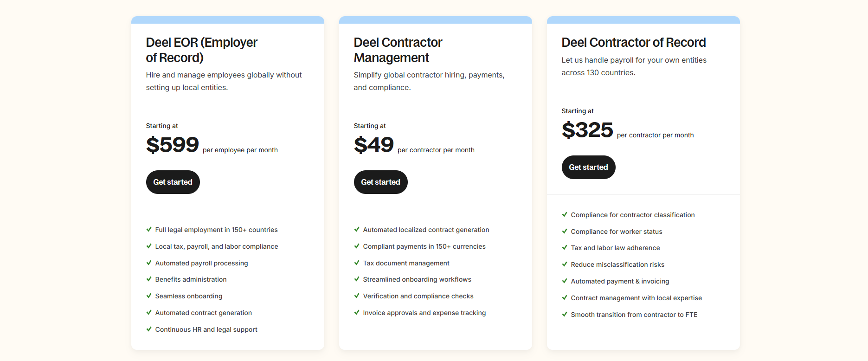Click checkmark next to Benefits administration
The height and width of the screenshot is (361, 868).
pos(149,279)
